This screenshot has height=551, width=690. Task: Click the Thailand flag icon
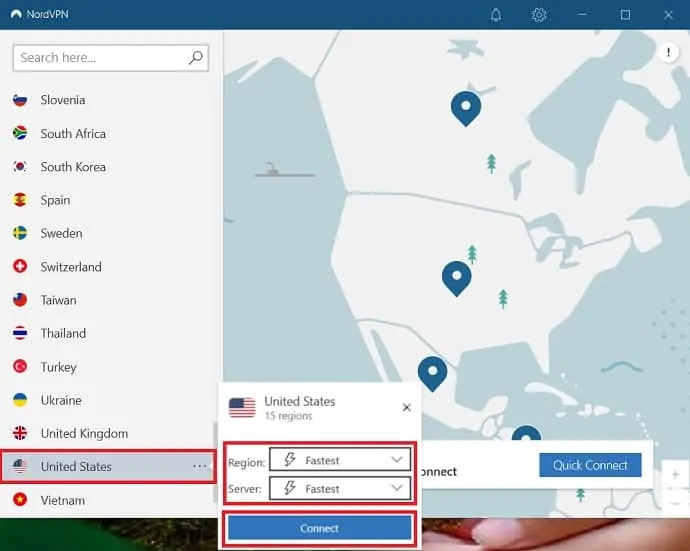pyautogui.click(x=20, y=333)
